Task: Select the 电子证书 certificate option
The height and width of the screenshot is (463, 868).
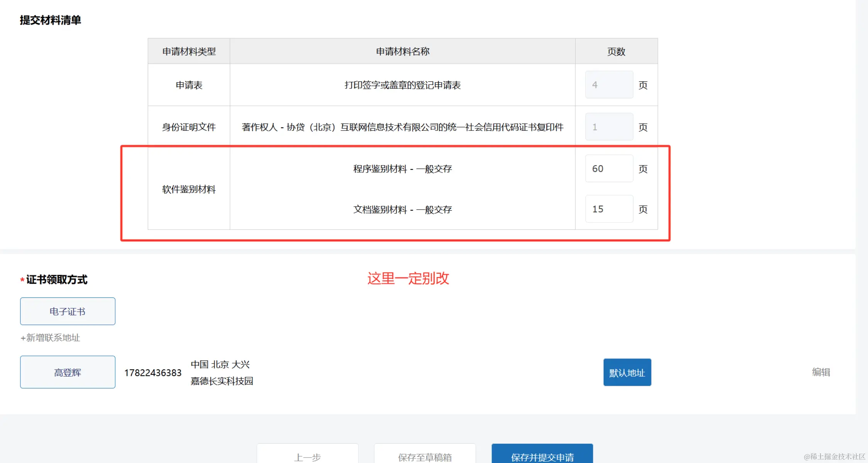Action: [x=68, y=311]
